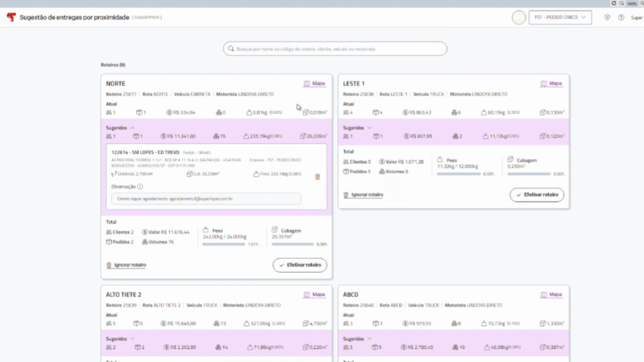Open the user avatar circle

point(519,17)
